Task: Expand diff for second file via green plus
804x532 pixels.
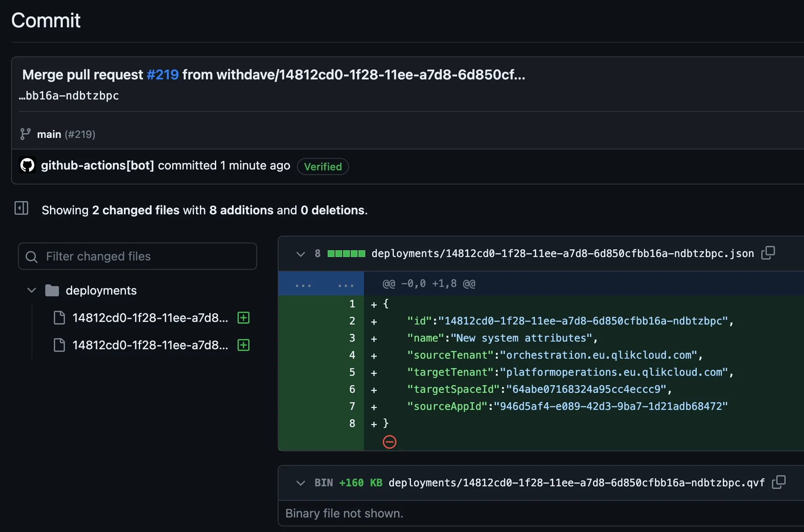Action: tap(243, 345)
